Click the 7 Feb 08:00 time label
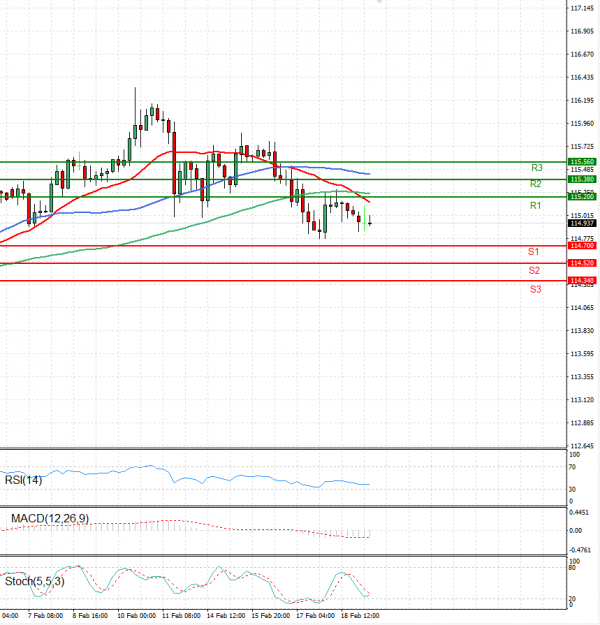 pyautogui.click(x=45, y=616)
